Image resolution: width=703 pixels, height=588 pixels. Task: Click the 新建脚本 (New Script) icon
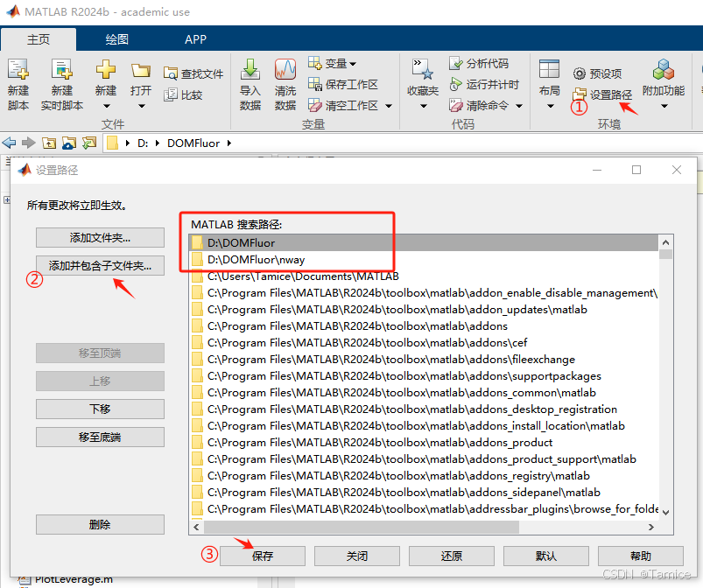point(18,70)
